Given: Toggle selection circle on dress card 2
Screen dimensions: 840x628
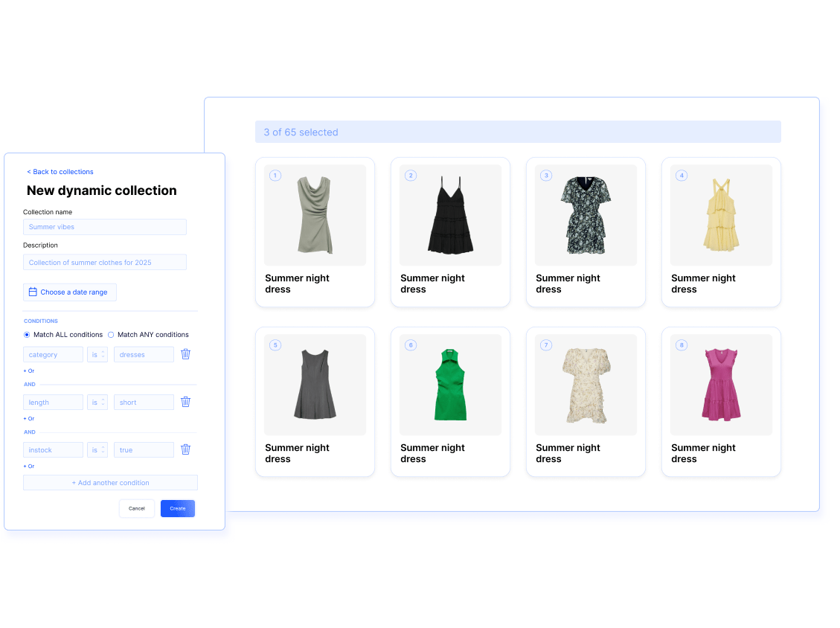Looking at the screenshot, I should point(411,175).
